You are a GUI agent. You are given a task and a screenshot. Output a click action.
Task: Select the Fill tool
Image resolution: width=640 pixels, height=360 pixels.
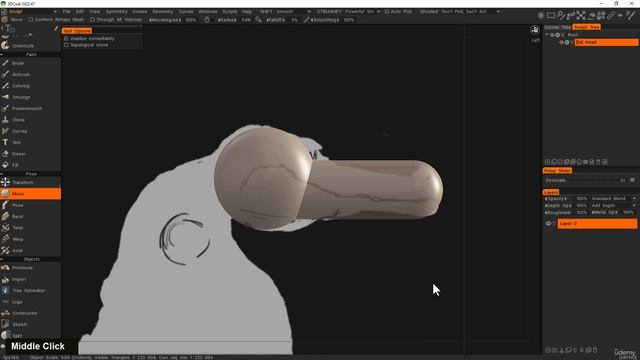31,165
